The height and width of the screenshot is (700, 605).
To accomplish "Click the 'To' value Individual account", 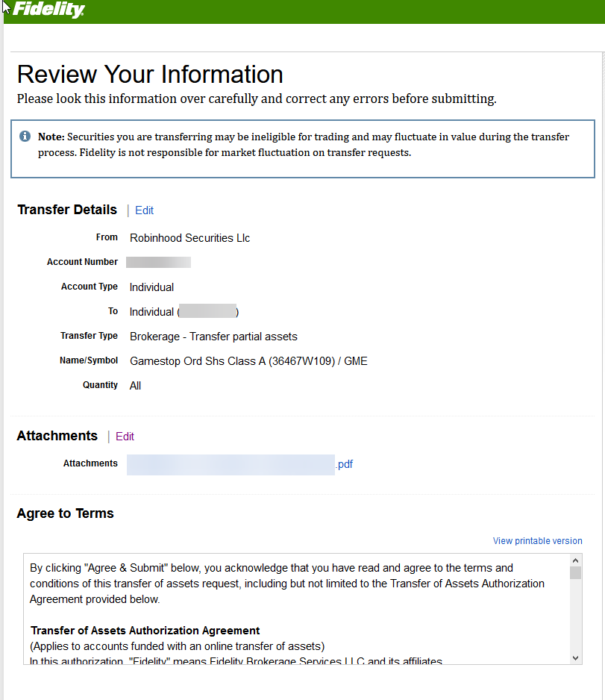I will click(x=184, y=312).
